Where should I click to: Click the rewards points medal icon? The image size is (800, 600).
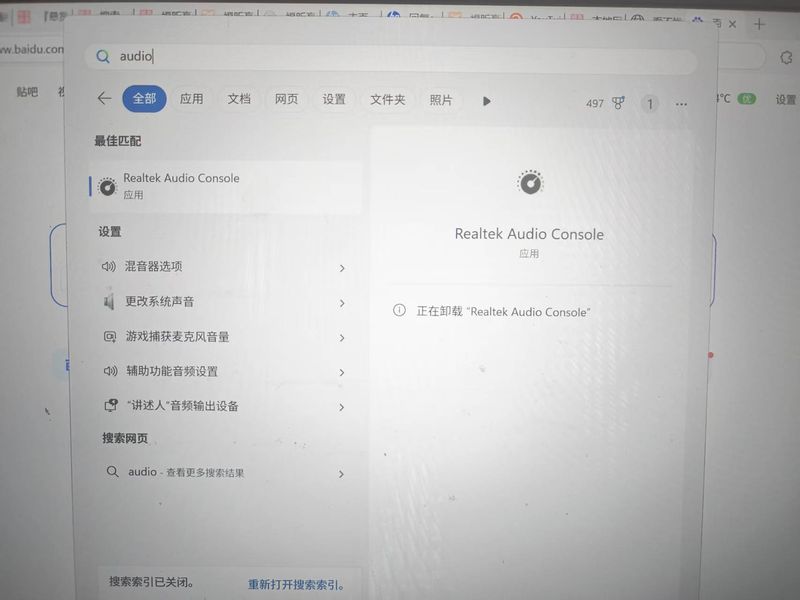click(619, 103)
